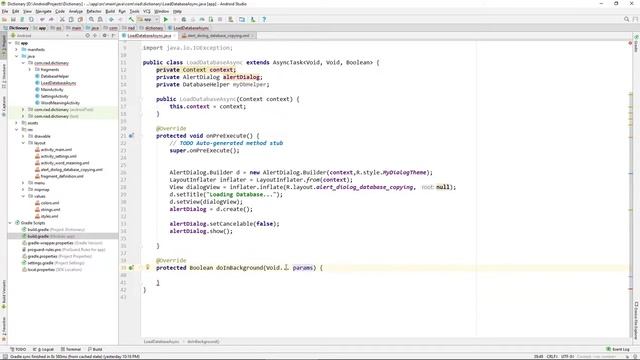Click the lightbulb intention icon on doInBackground line
The image size is (640, 360).
(x=148, y=267)
